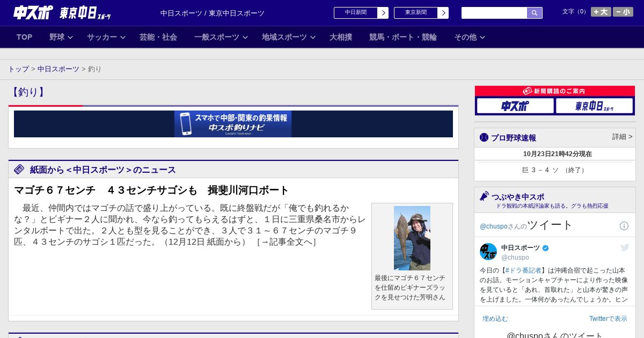Open the 大相撲 section
This screenshot has height=338, width=644.
[x=341, y=37]
